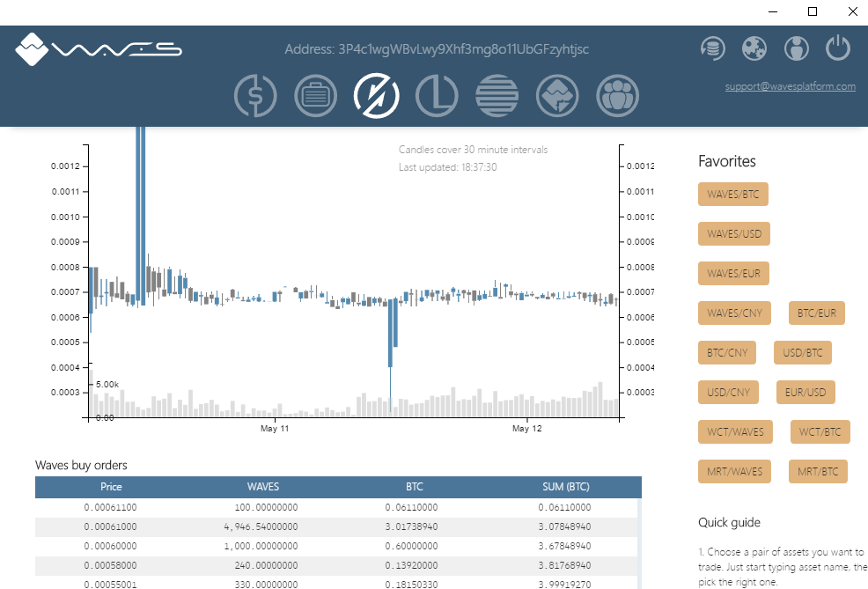
Task: Click the 0.60000000 BTC cell
Action: [x=411, y=547]
